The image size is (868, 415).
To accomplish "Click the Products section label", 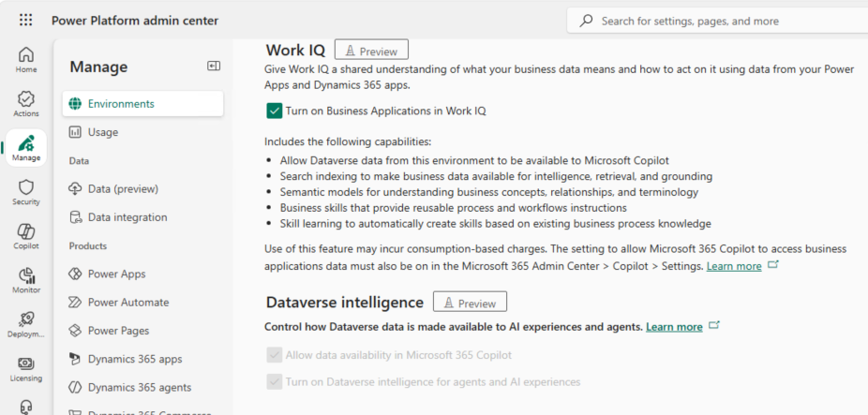I will coord(87,245).
